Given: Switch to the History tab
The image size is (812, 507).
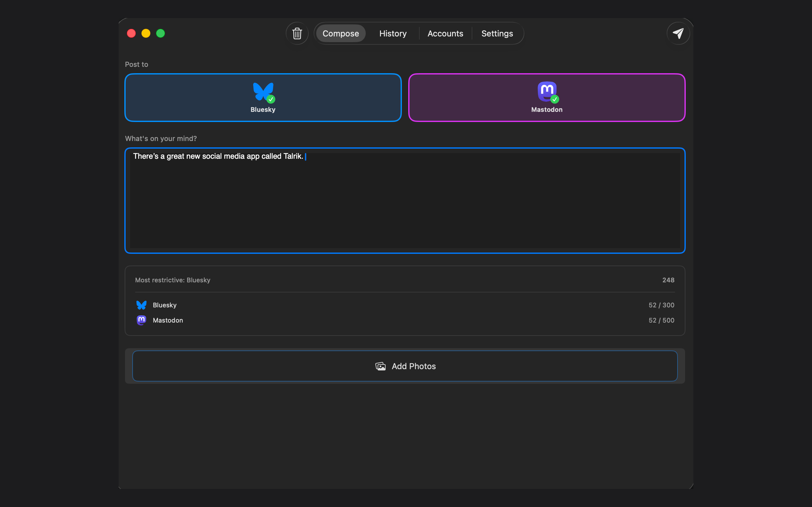Looking at the screenshot, I should tap(392, 33).
